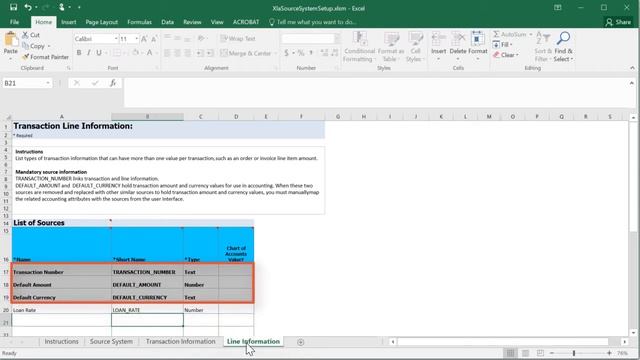Open Cell Styles gallery
Screen dimensions: 640x360
coord(415,47)
